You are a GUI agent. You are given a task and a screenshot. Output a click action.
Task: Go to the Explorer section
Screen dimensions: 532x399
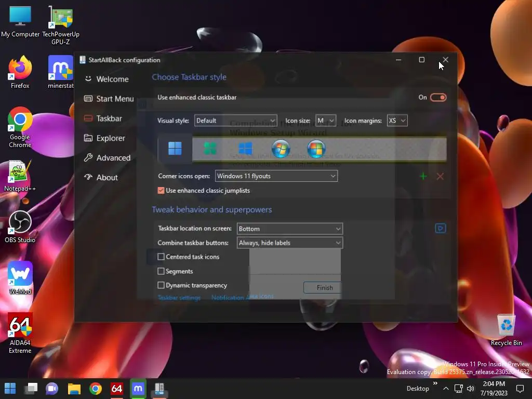point(104,138)
